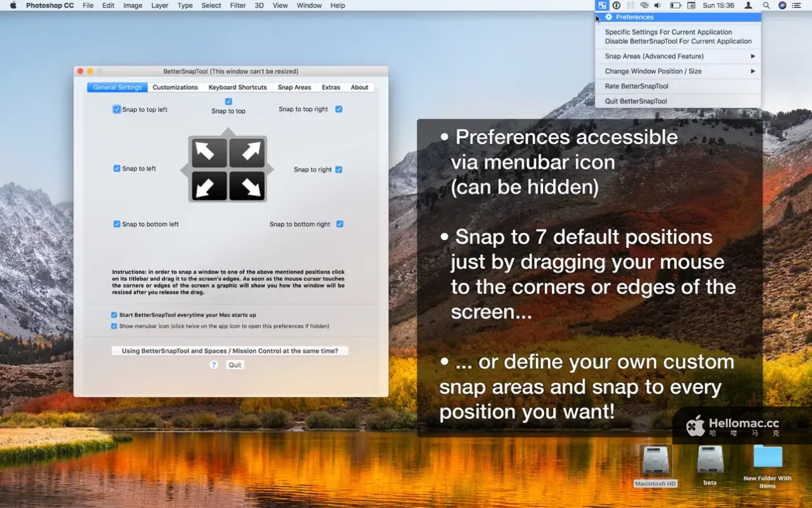Choose Disable BetterSnapTool For Current Application
This screenshot has height=508, width=812.
tap(678, 41)
